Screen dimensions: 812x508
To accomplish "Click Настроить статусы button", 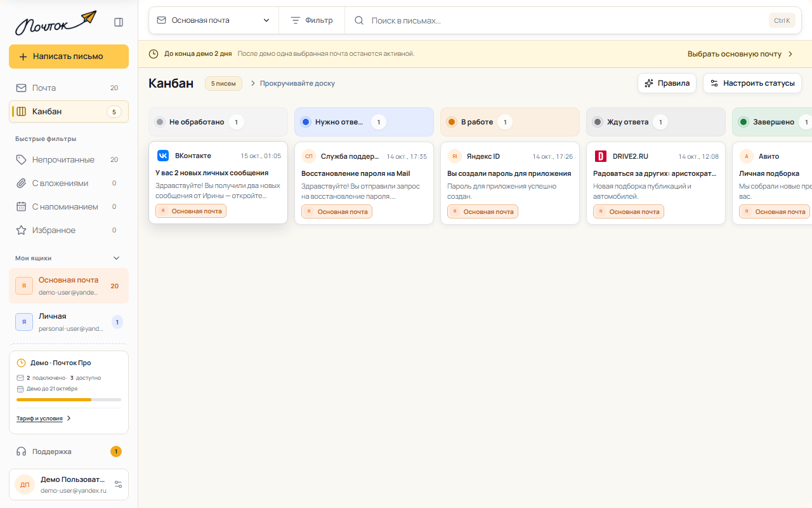I will (752, 83).
